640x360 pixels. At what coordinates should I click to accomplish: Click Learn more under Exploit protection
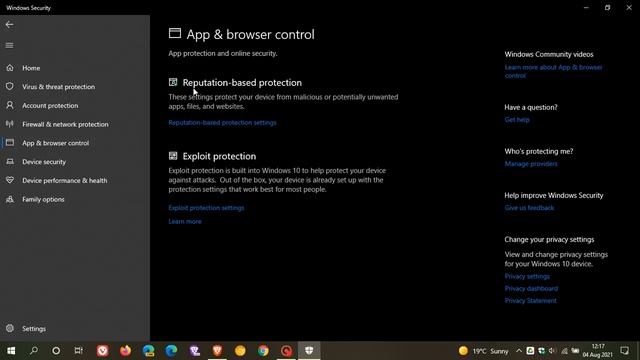click(x=185, y=222)
